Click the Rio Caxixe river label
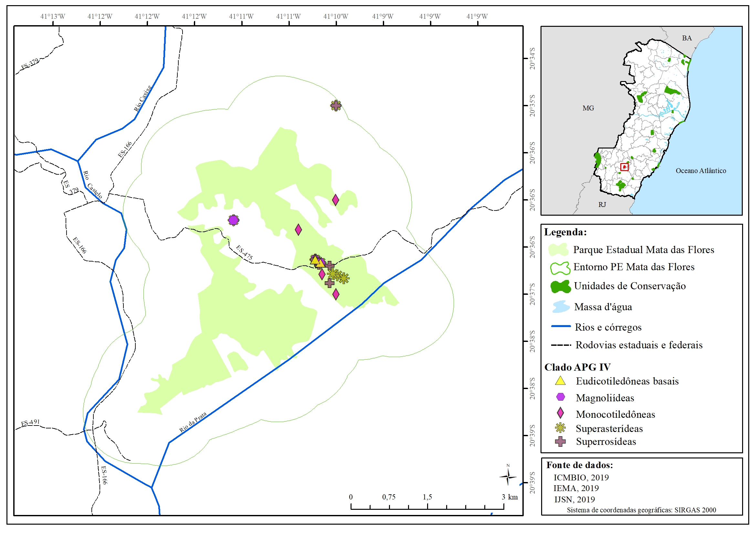Image resolution: width=756 pixels, height=534 pixels. tap(143, 98)
